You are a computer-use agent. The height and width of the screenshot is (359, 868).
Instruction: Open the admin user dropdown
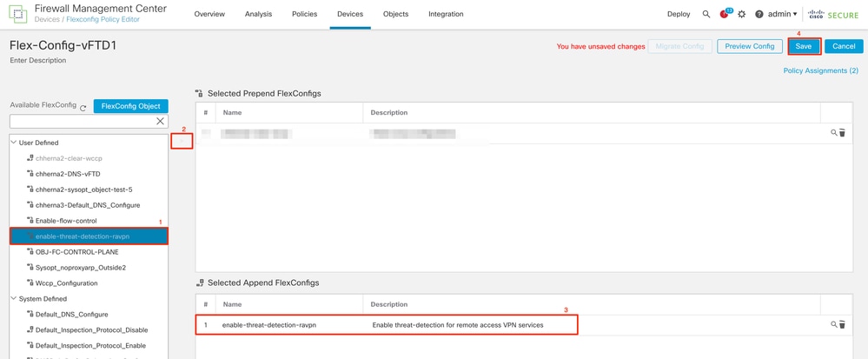[x=783, y=15]
